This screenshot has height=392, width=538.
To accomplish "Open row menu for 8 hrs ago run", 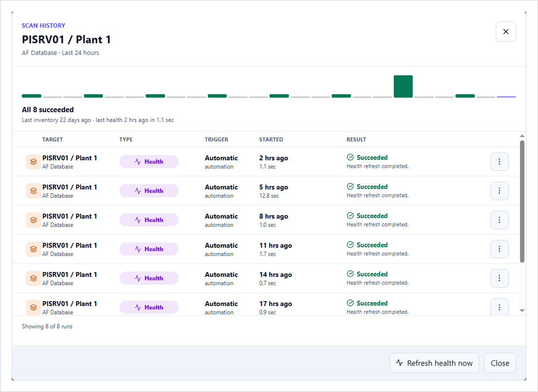I will (x=499, y=220).
